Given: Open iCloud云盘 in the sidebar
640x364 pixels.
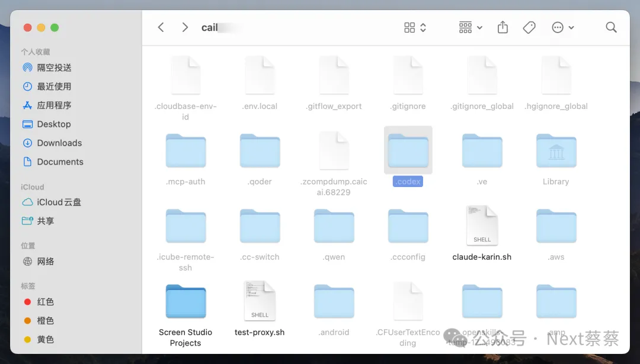Looking at the screenshot, I should click(x=59, y=202).
